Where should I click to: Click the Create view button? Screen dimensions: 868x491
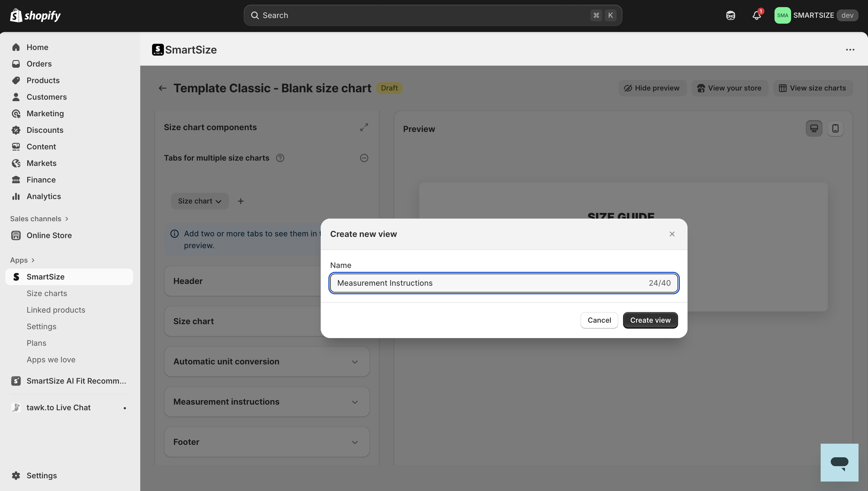(x=650, y=320)
